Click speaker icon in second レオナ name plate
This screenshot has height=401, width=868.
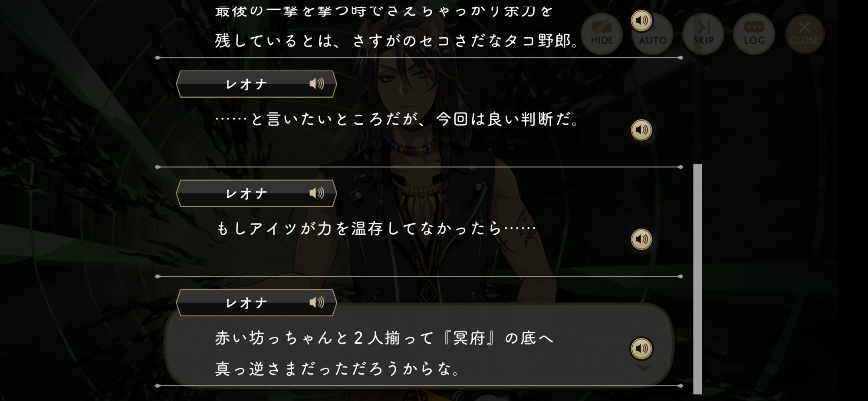[x=317, y=193]
